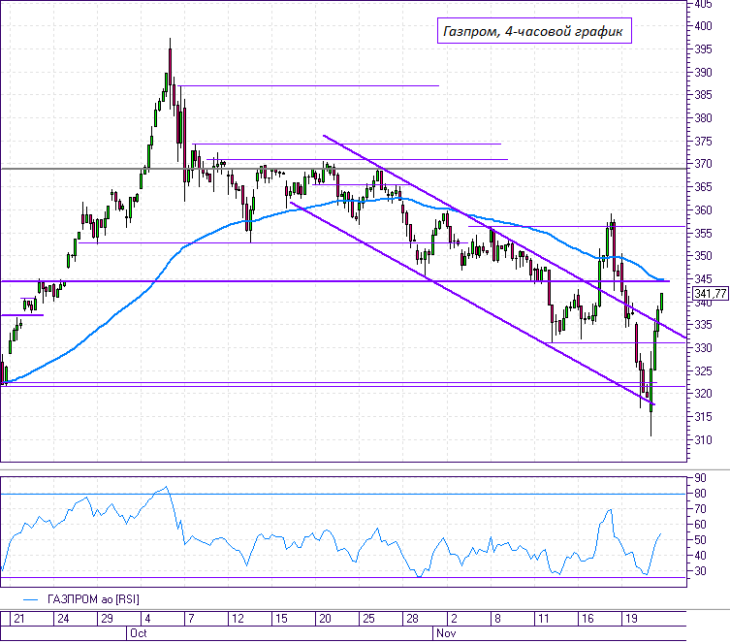Select date label 15 on time axis

(x=281, y=619)
